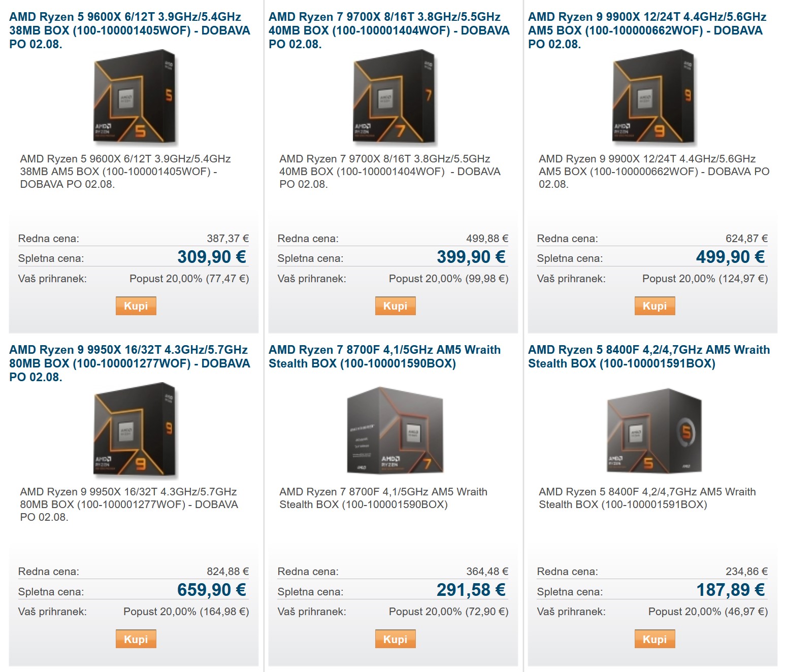Select the 309,90 € online price
The width and height of the screenshot is (786, 672).
click(x=212, y=257)
